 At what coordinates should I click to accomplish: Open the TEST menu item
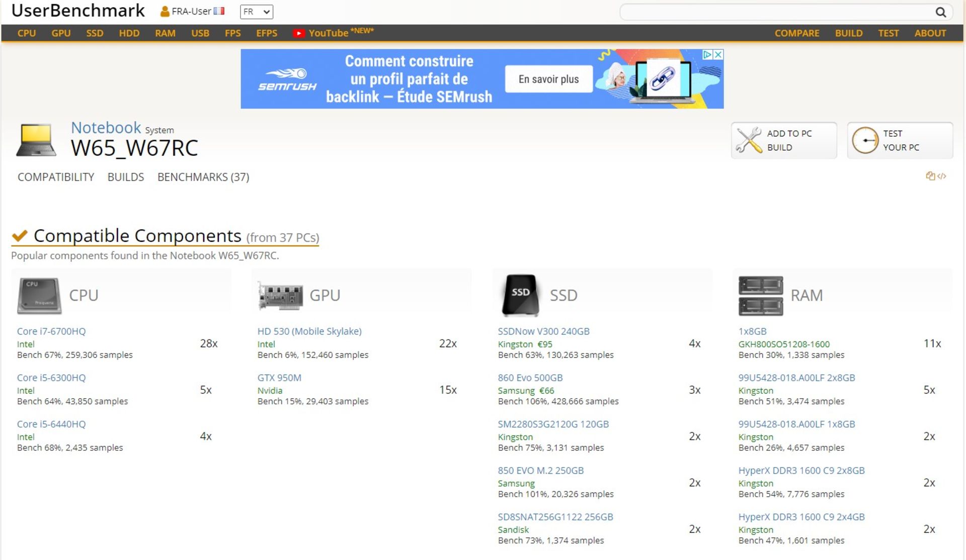(889, 33)
